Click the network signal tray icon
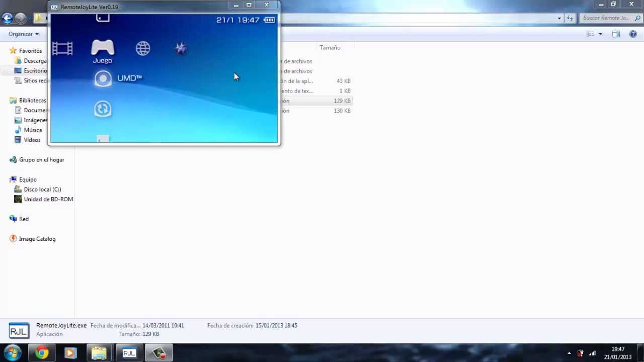 pos(592,353)
